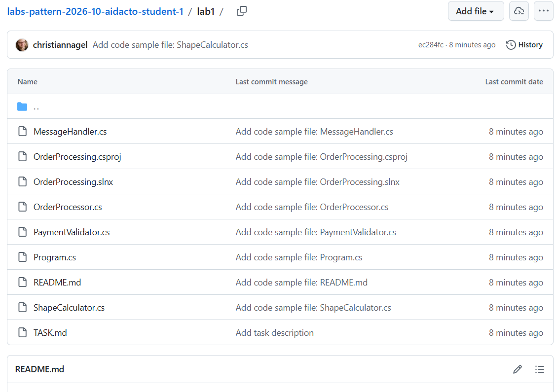Click the README.md panel heading
The height and width of the screenshot is (392, 556).
39,369
